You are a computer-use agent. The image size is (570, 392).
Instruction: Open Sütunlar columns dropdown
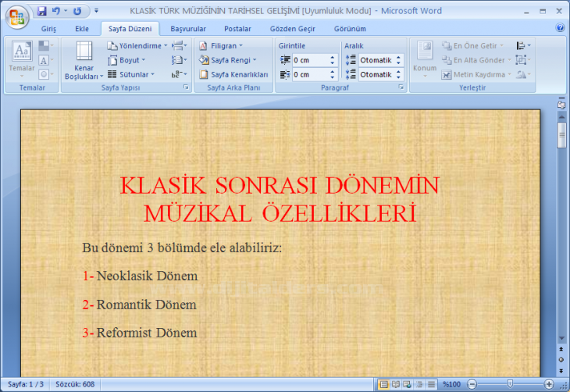[x=131, y=74]
